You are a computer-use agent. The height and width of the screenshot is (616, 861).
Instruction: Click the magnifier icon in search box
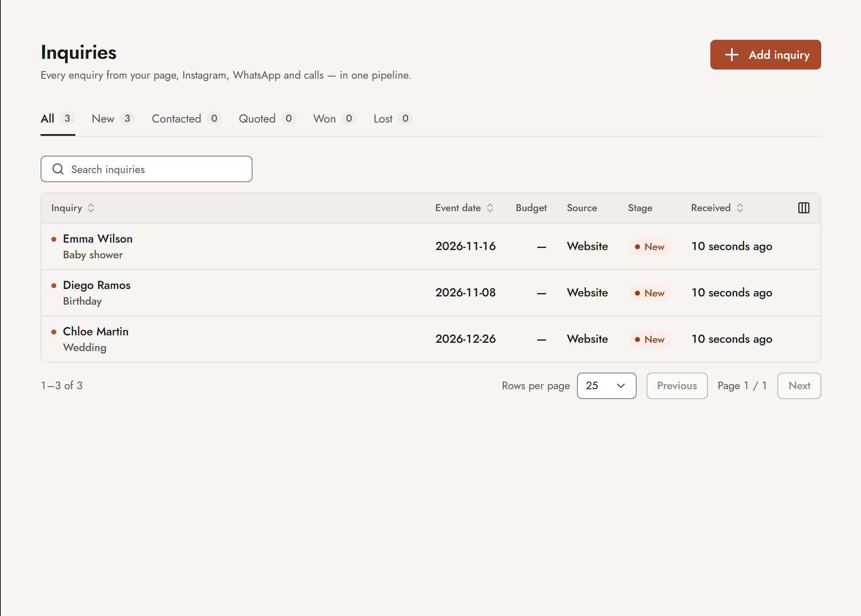[58, 169]
